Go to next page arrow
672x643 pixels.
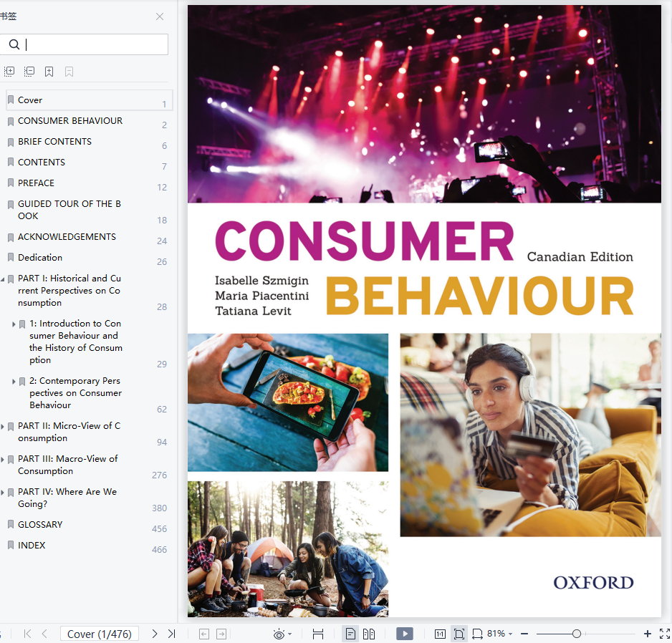(155, 634)
